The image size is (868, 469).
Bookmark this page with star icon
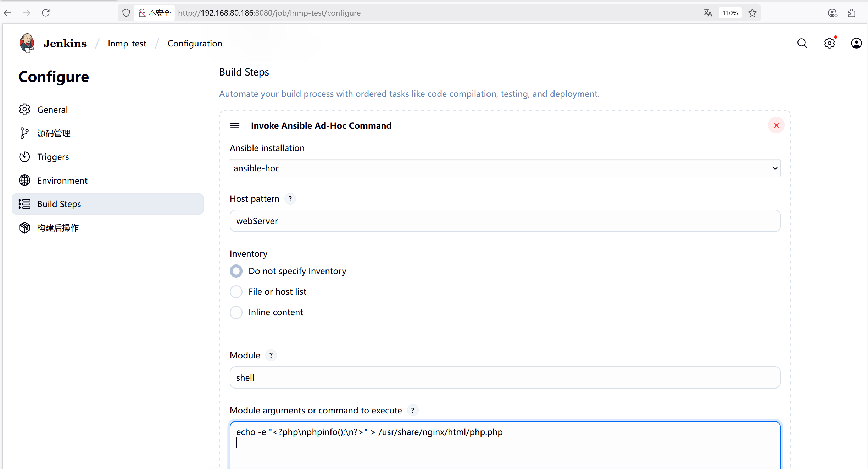pyautogui.click(x=752, y=13)
